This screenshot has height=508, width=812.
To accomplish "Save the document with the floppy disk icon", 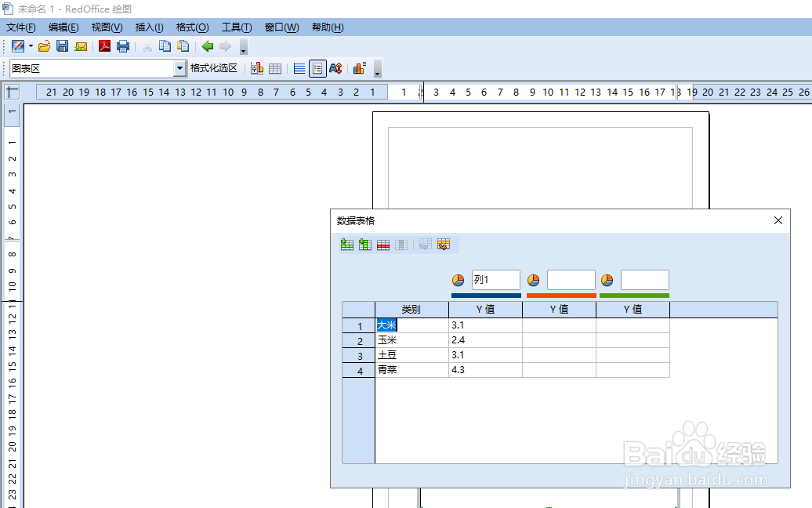I will point(62,46).
